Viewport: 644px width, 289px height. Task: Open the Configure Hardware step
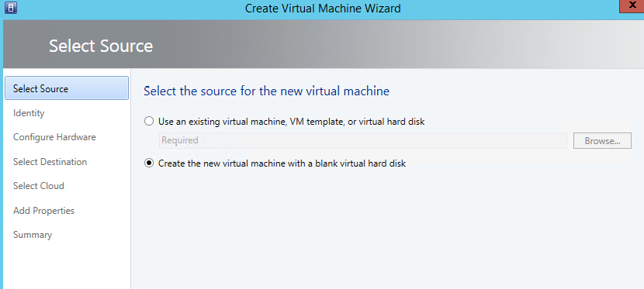tap(54, 137)
